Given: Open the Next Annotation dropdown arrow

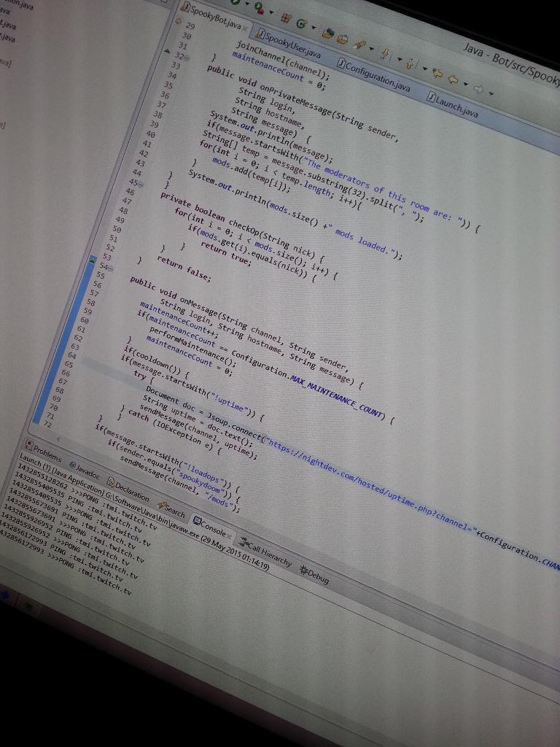Looking at the screenshot, I should (x=400, y=59).
